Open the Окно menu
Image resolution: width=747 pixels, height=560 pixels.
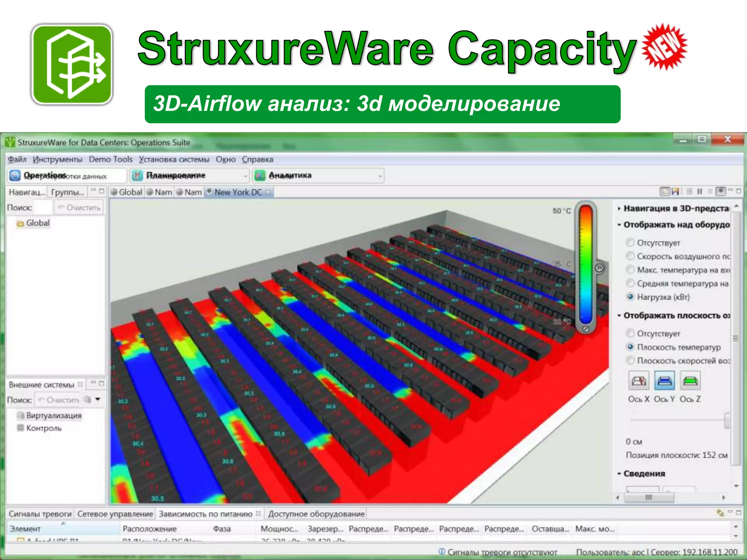pos(226,159)
